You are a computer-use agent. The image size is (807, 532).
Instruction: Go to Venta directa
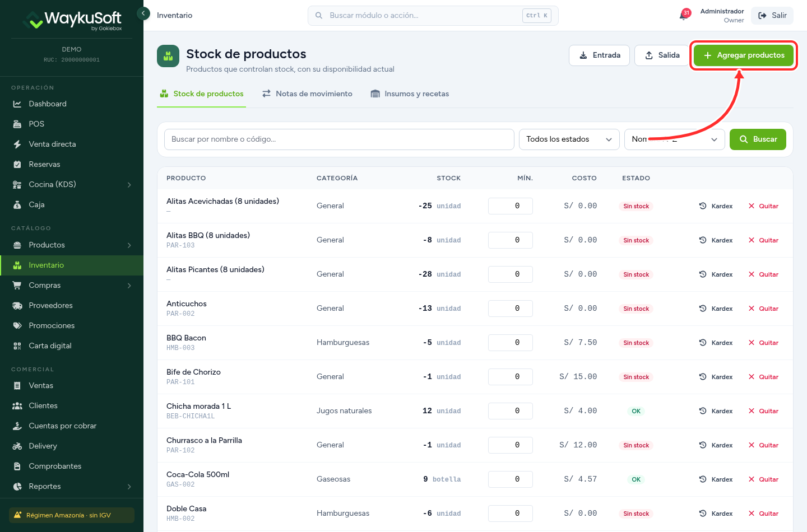click(72, 144)
